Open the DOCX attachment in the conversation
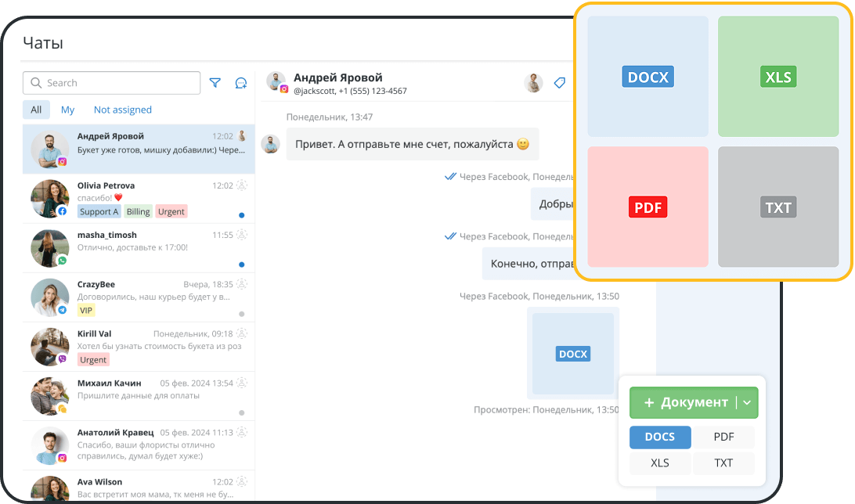This screenshot has width=855, height=504. [x=572, y=354]
